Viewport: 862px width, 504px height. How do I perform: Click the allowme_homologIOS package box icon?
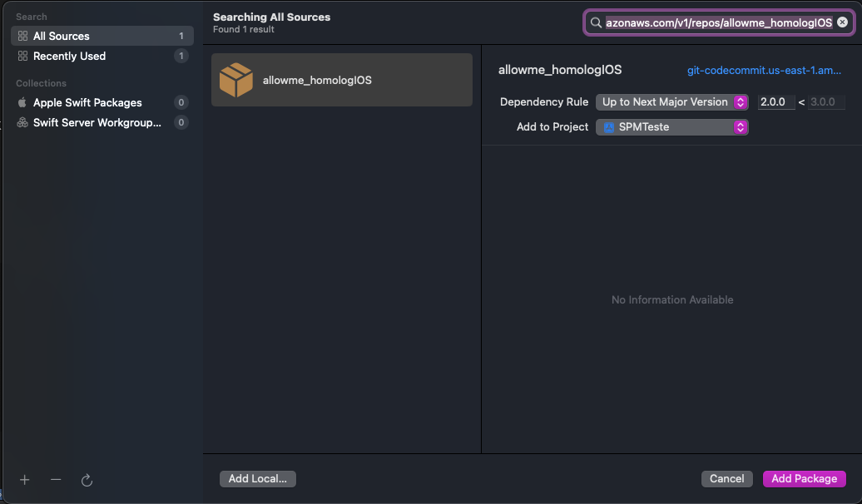pyautogui.click(x=235, y=80)
